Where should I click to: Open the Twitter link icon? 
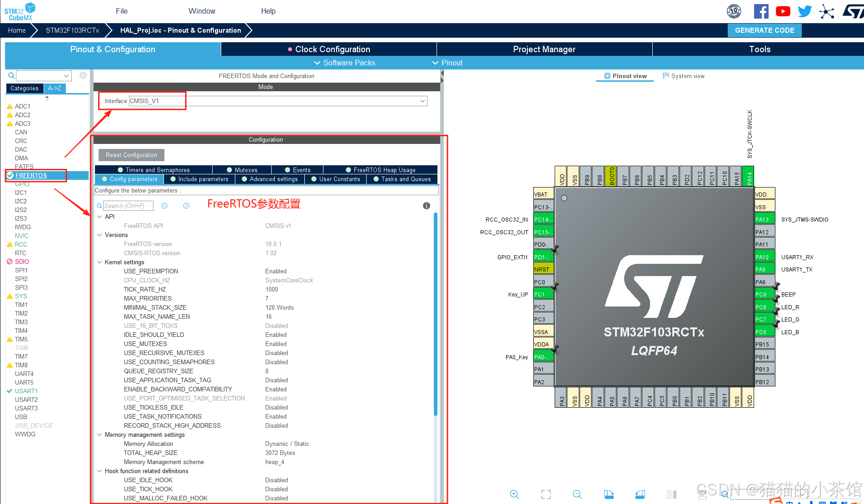(804, 11)
